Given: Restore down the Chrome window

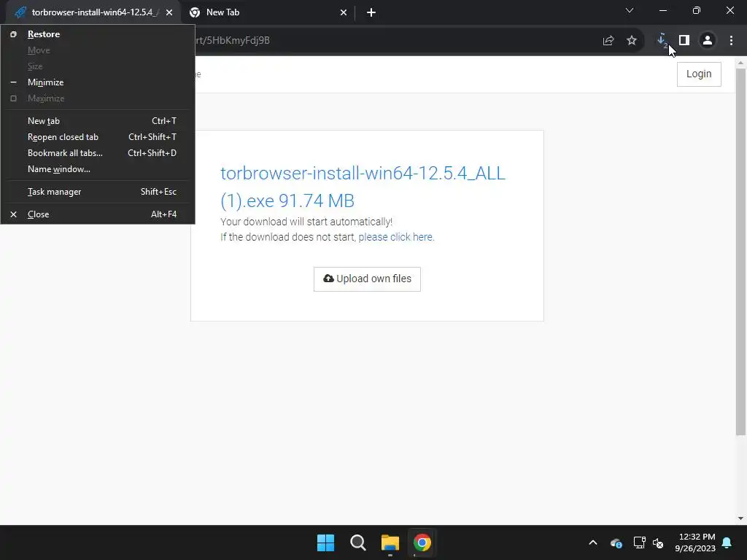Looking at the screenshot, I should (697, 10).
